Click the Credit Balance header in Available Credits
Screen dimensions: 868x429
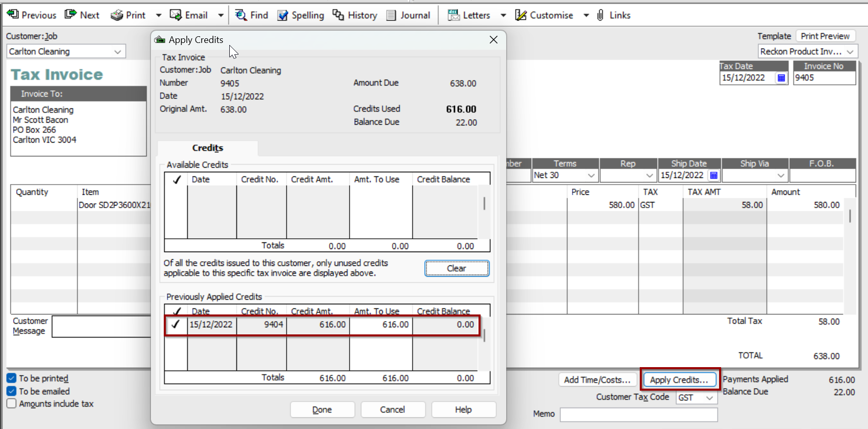pos(443,179)
